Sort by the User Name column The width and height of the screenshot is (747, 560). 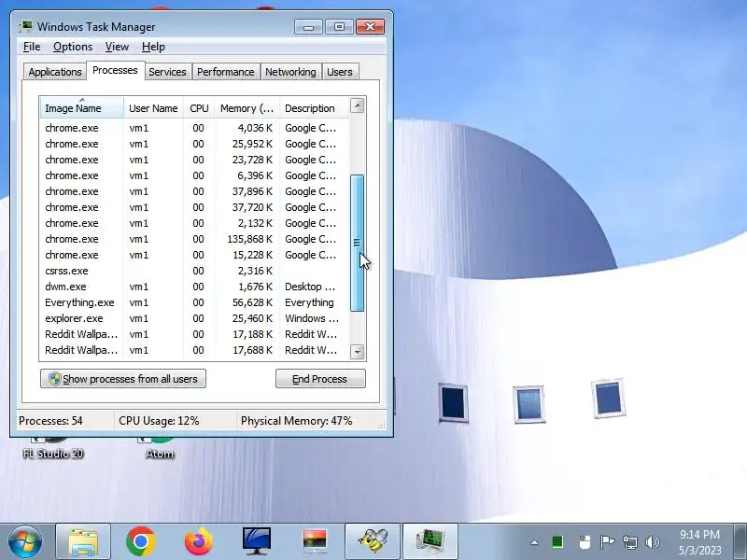pyautogui.click(x=153, y=108)
